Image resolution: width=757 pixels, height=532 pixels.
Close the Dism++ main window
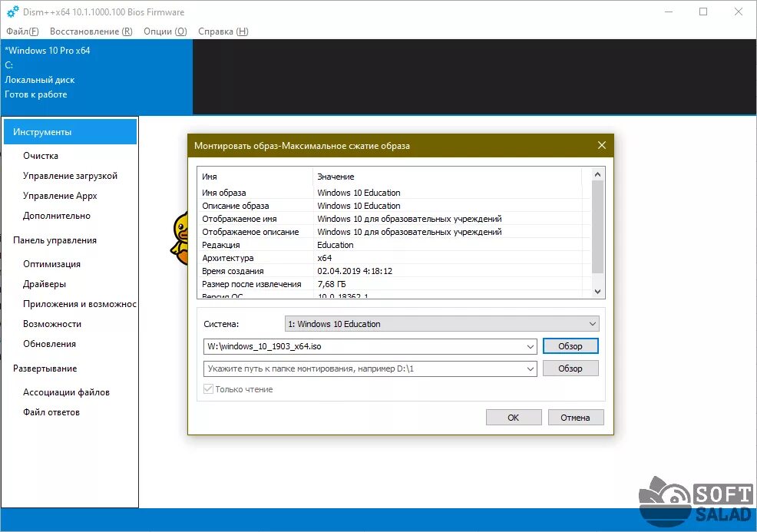point(738,12)
